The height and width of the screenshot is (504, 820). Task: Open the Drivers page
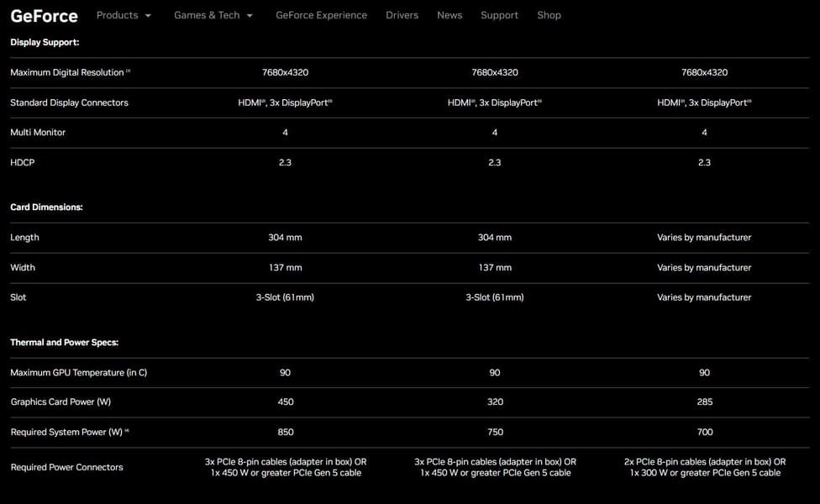coord(402,15)
